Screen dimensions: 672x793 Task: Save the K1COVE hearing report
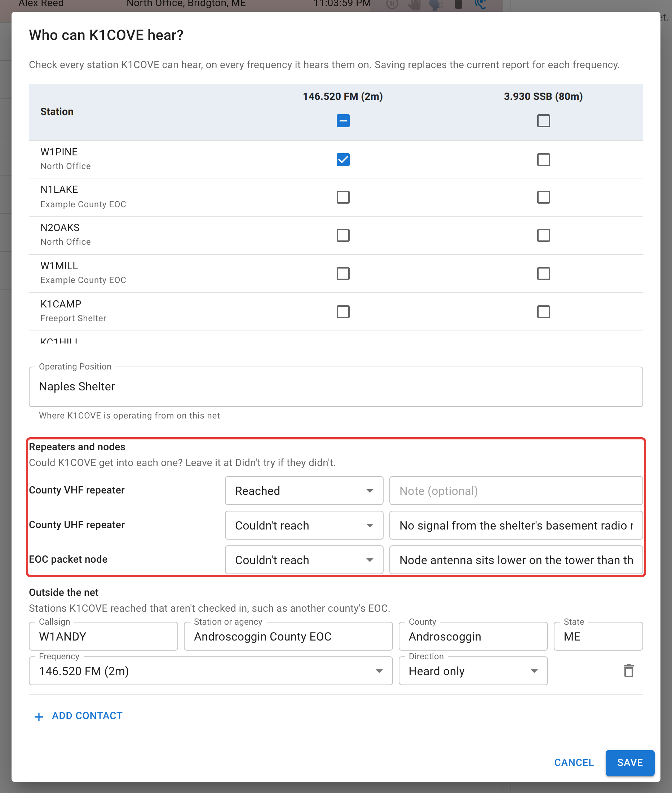630,762
